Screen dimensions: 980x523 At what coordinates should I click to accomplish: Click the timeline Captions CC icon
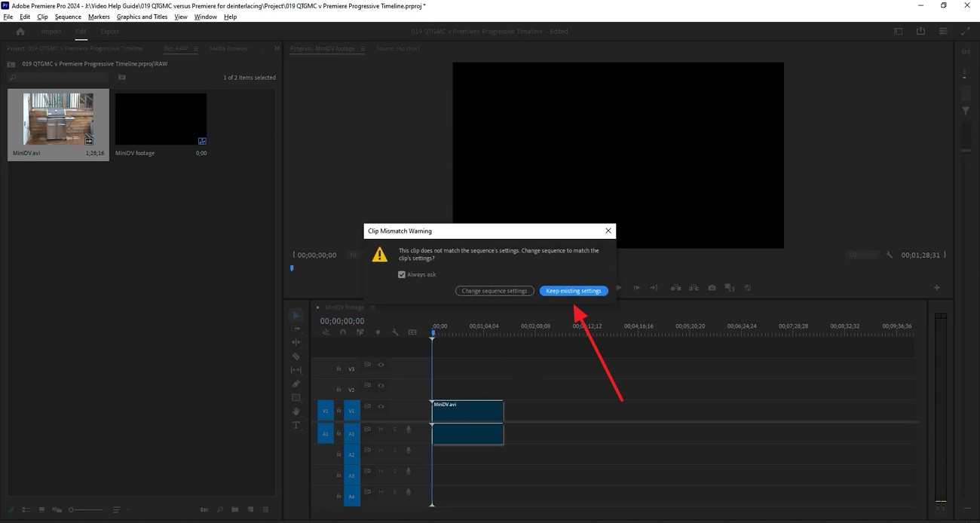pyautogui.click(x=412, y=332)
